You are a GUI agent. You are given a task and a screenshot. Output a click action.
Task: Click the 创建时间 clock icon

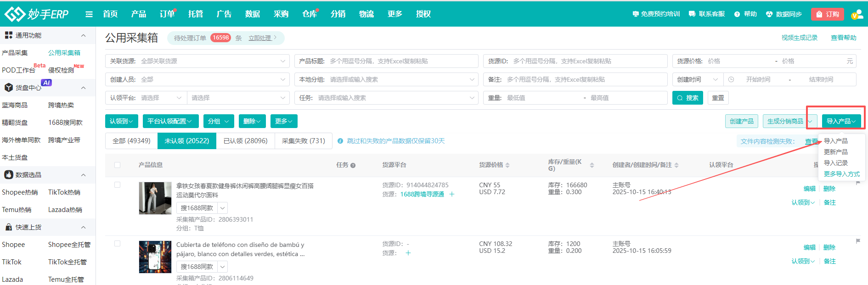click(731, 79)
